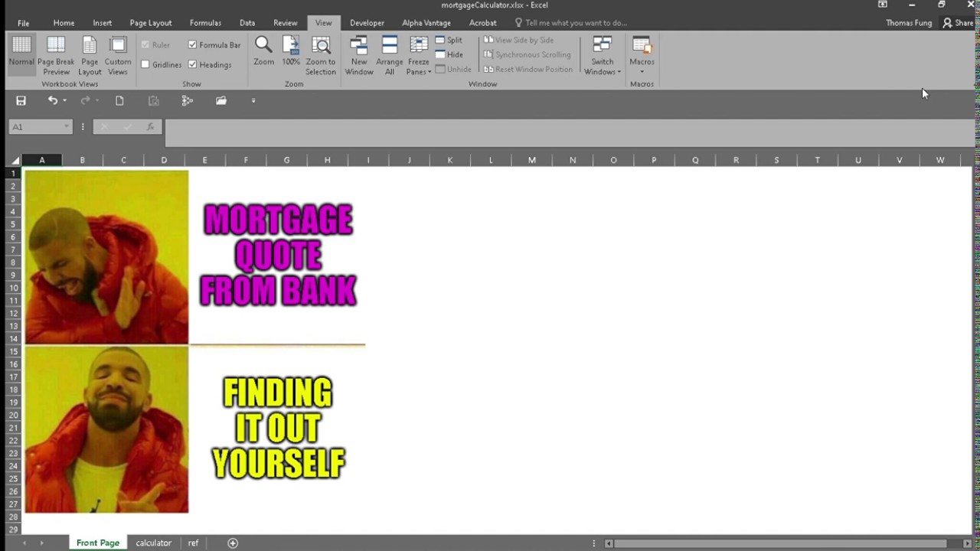980x551 pixels.
Task: Open the Acrobat ribbon tab
Action: (482, 23)
